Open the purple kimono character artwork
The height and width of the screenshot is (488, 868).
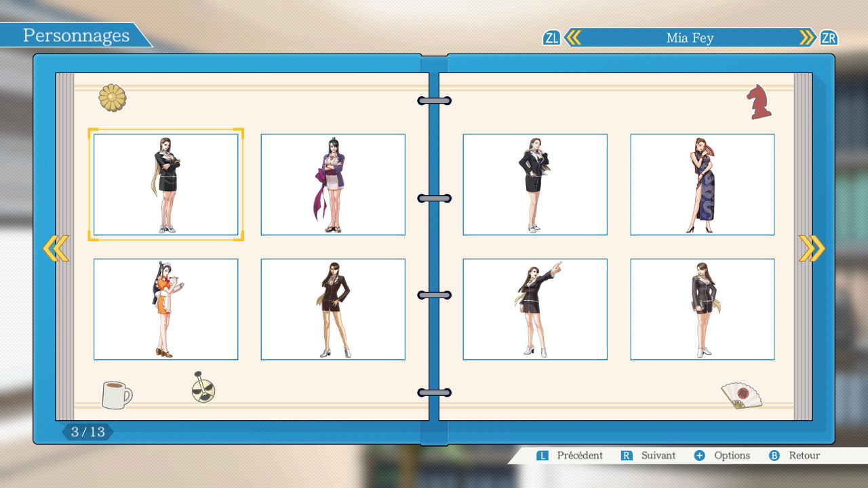pos(333,184)
